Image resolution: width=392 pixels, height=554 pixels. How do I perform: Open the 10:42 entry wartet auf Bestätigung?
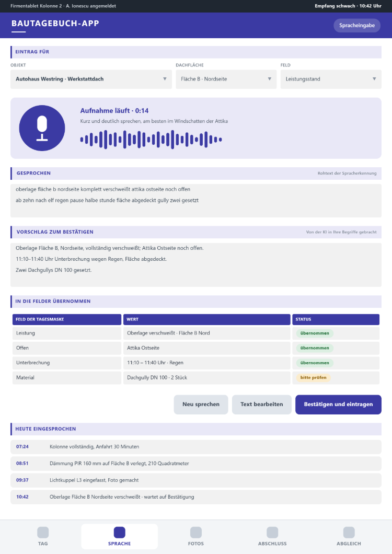click(196, 497)
